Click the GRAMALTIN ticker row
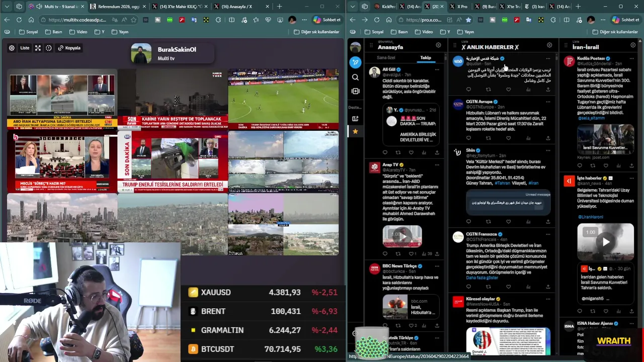Image resolution: width=644 pixels, height=362 pixels. tap(263, 330)
